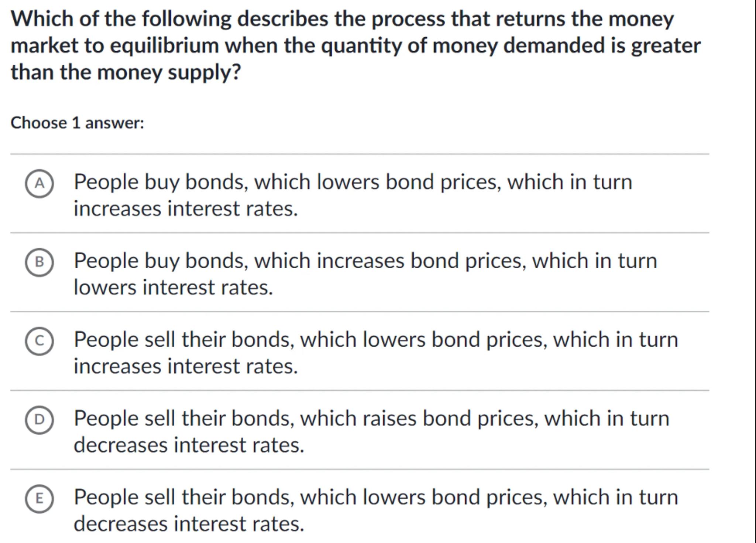Click answer text 'People sell their bonds, which raises bond prices'
This screenshot has height=543, width=756.
pyautogui.click(x=371, y=418)
